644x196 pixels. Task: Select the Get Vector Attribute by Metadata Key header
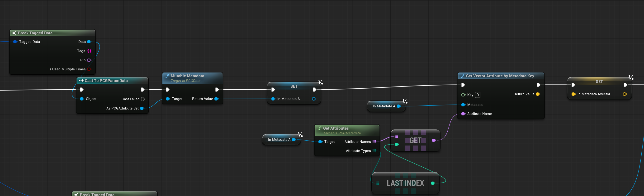(501, 76)
